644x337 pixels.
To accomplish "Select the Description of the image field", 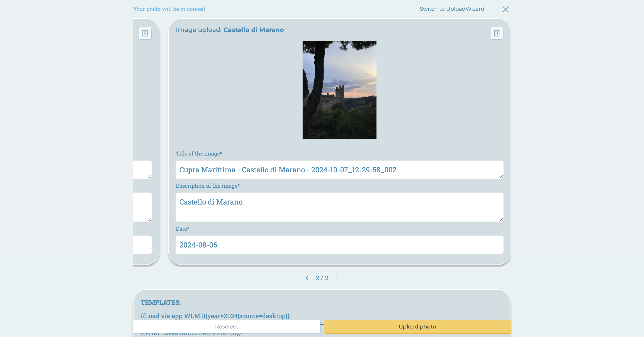I will click(x=339, y=207).
